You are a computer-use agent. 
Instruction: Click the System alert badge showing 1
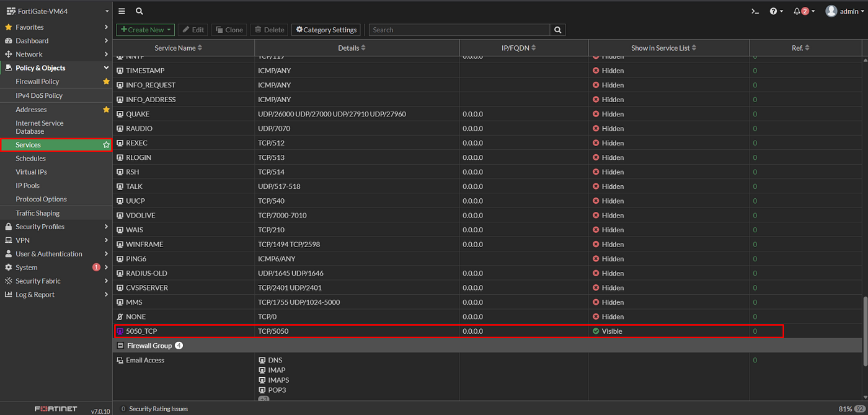[x=96, y=268]
